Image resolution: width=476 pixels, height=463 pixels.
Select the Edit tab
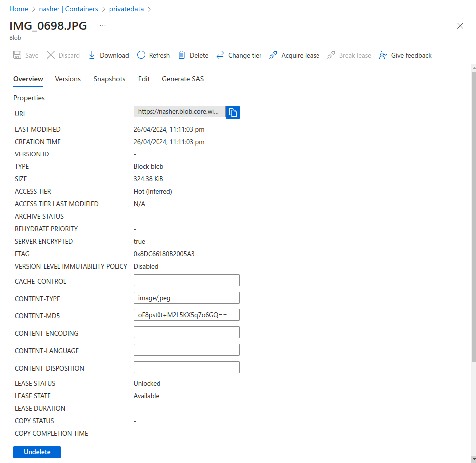pos(144,79)
